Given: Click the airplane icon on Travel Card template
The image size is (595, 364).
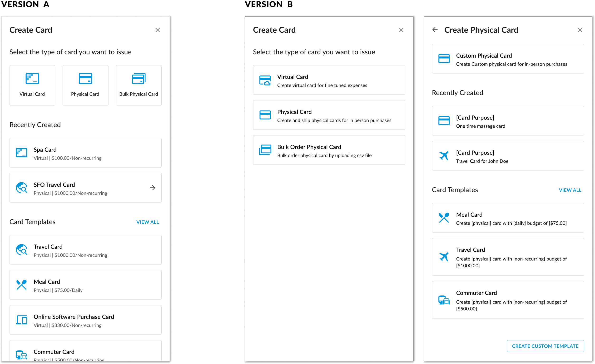Looking at the screenshot, I should (x=444, y=257).
